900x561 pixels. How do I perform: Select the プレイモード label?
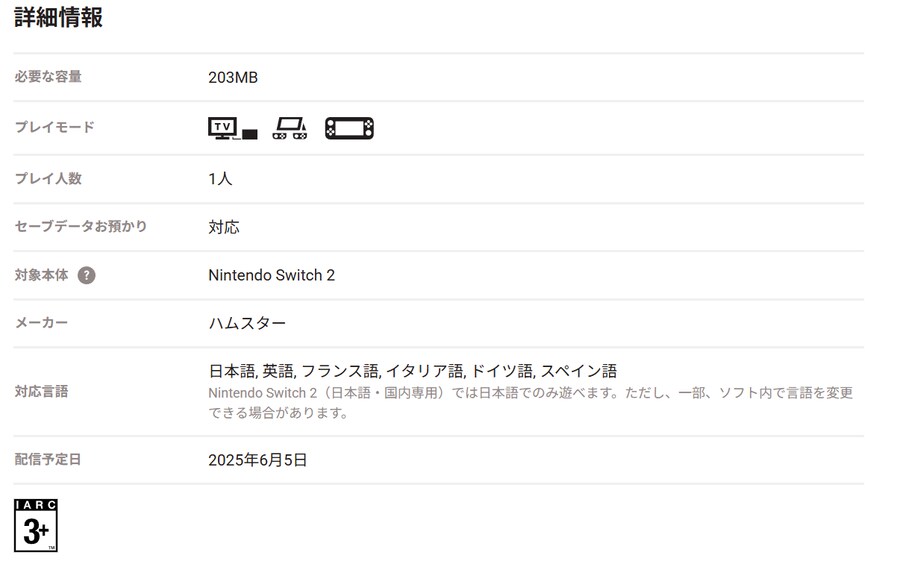coord(55,127)
